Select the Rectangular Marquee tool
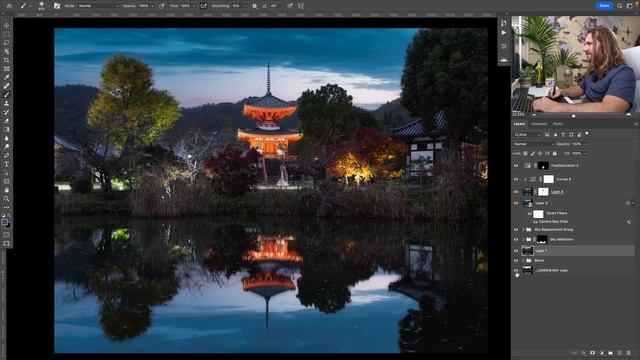The height and width of the screenshot is (360, 640). point(7,34)
